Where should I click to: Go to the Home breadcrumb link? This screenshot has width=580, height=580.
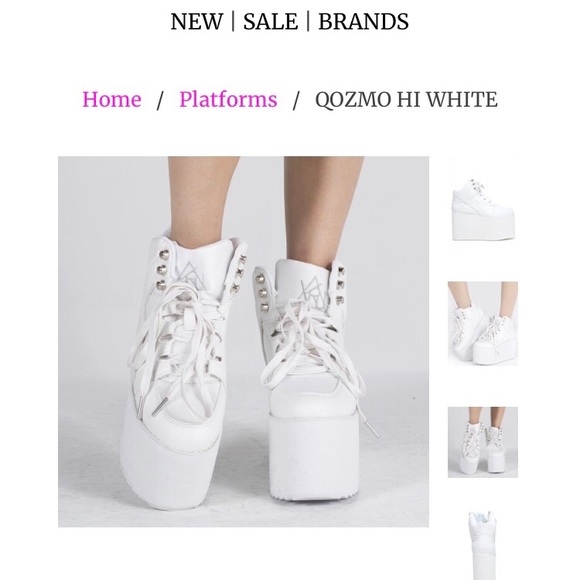pos(112,100)
